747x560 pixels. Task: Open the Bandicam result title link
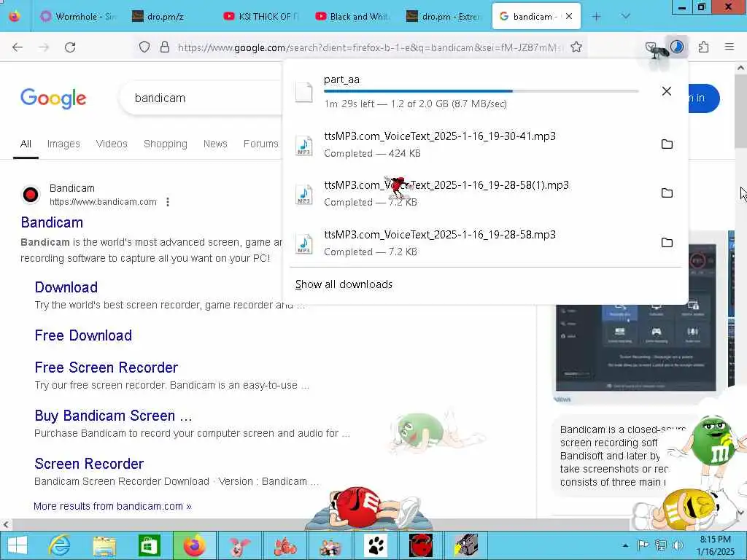[52, 222]
